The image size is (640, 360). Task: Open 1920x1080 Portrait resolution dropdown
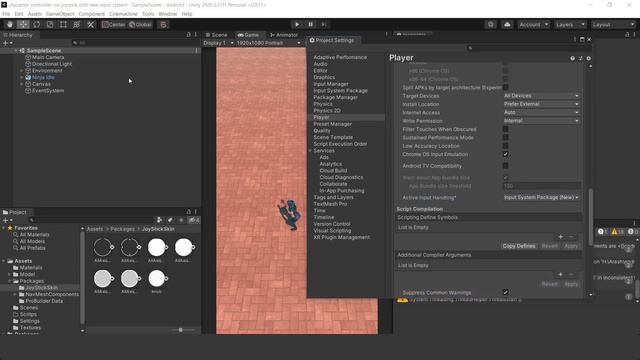269,43
